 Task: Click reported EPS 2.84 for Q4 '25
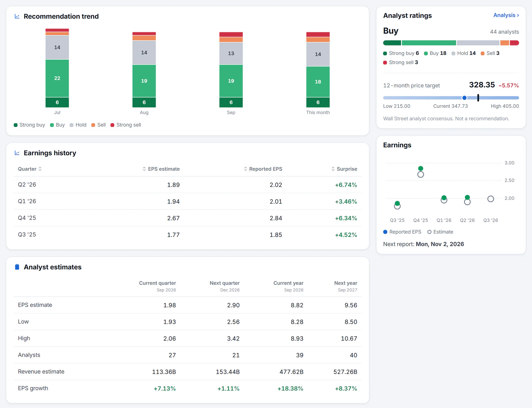tap(276, 218)
